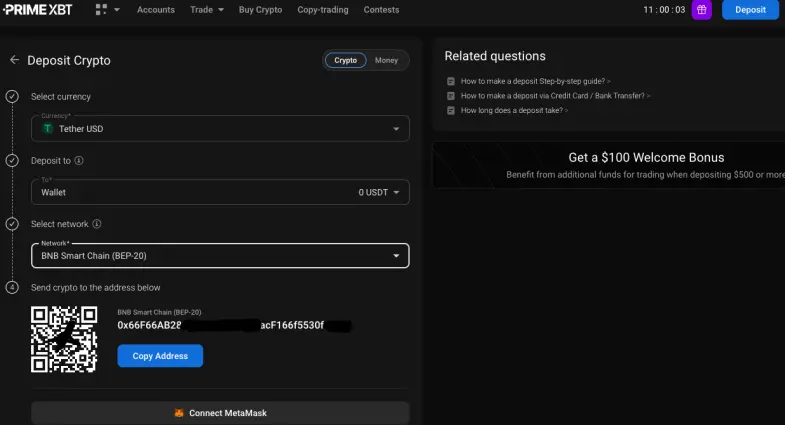Open step-by-step deposit guide link

tap(535, 81)
